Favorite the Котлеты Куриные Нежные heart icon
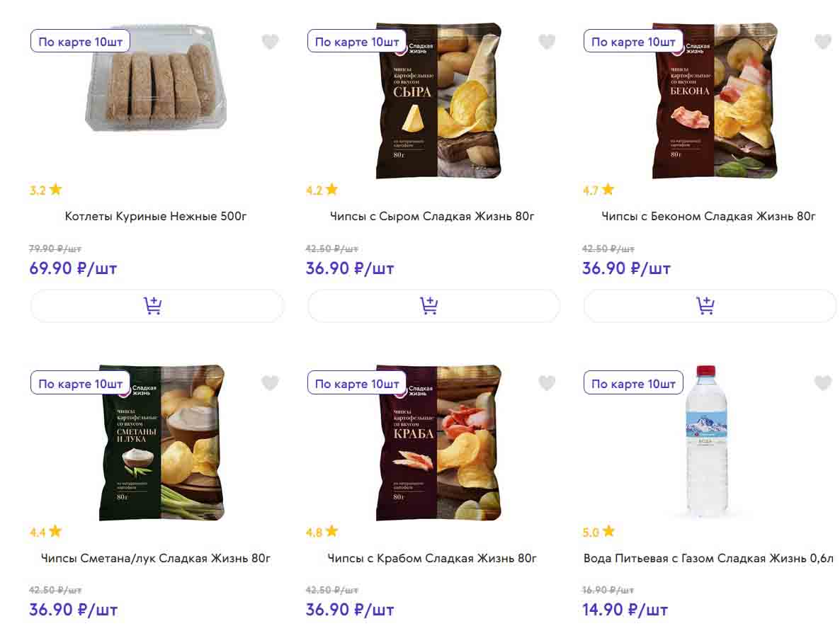 270,42
